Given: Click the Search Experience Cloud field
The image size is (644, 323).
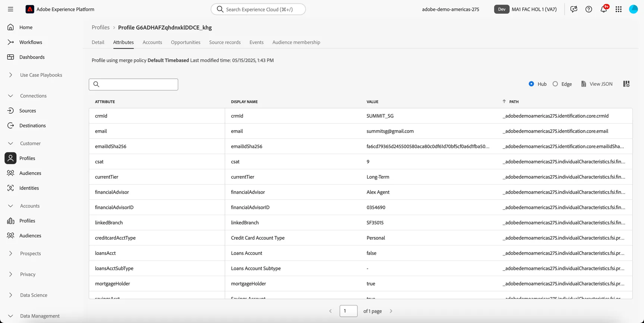Looking at the screenshot, I should click(x=258, y=9).
